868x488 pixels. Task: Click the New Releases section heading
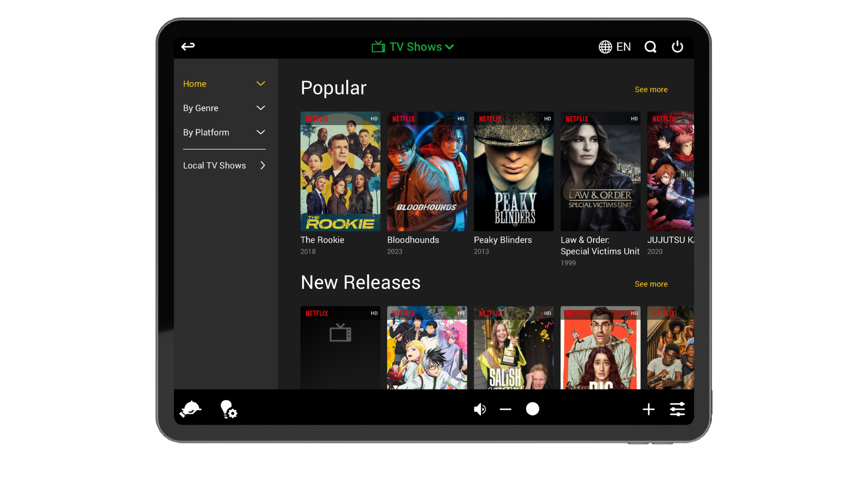point(361,282)
